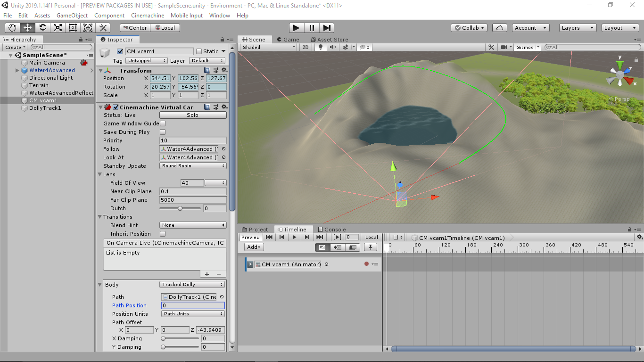Click the Pause button in main toolbar

[x=312, y=28]
